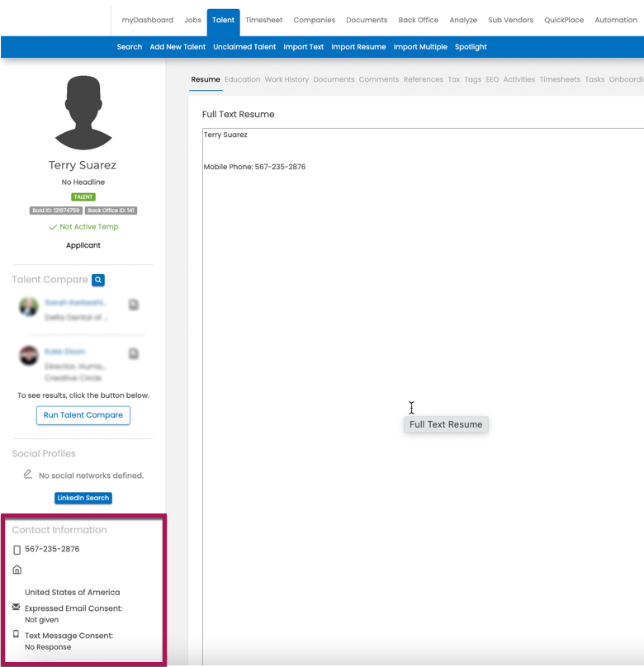Click the Applicant status label
The image size is (644, 667).
point(83,245)
